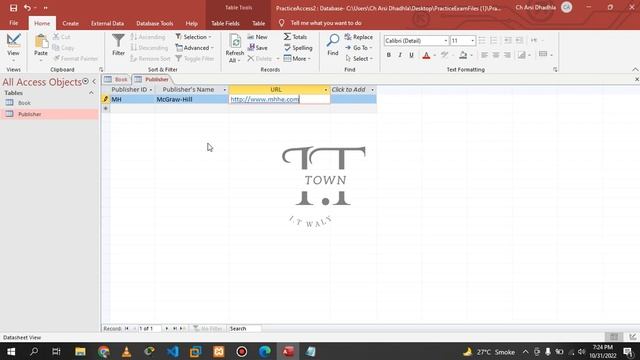Expand the Go To dropdown
Viewport: 640px width, 360px height.
coord(359,48)
